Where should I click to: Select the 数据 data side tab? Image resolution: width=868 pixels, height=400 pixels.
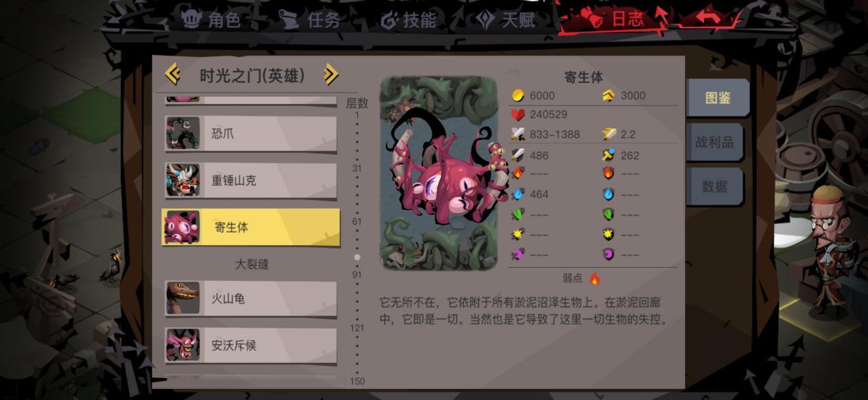tap(714, 186)
